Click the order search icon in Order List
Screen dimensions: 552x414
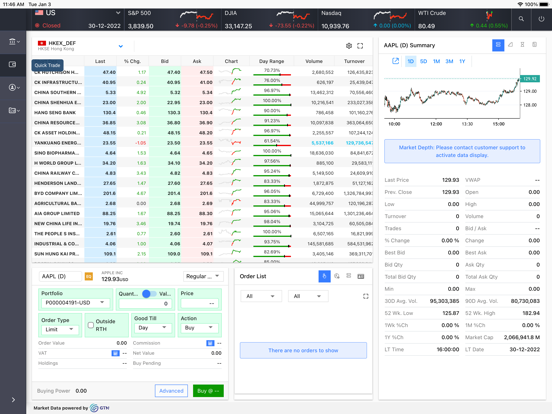click(337, 276)
